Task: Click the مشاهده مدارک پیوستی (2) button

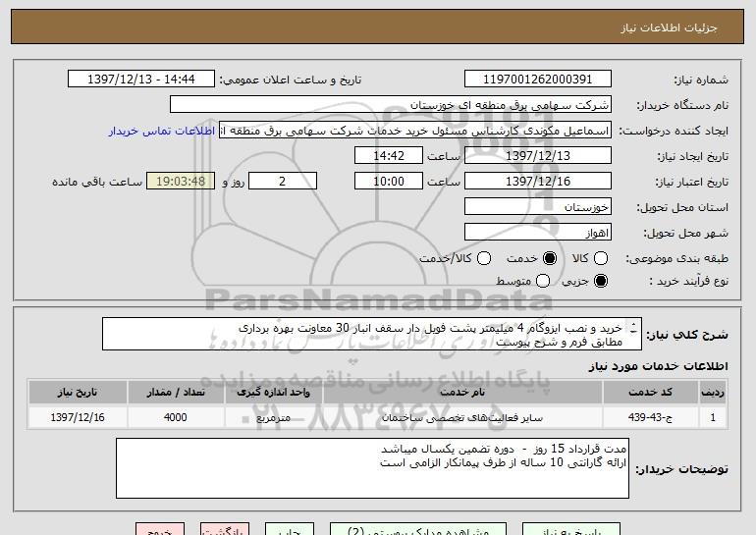Action: pos(418,529)
